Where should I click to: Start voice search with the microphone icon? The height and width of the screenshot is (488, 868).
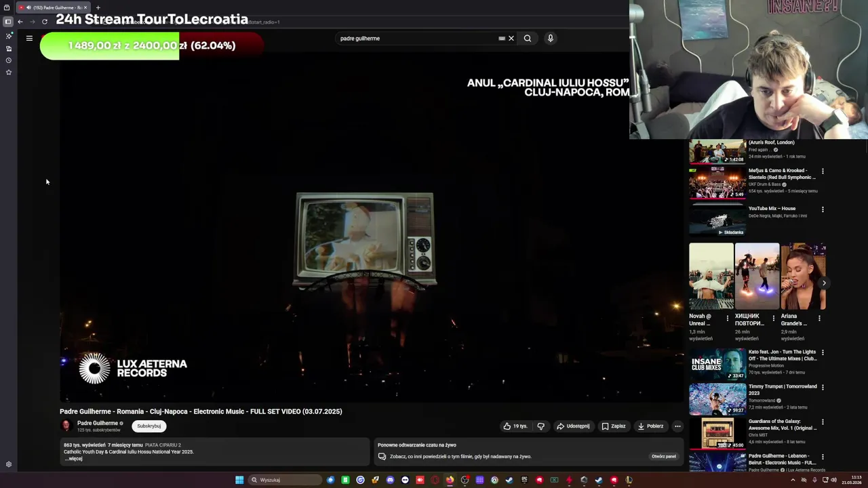click(551, 39)
